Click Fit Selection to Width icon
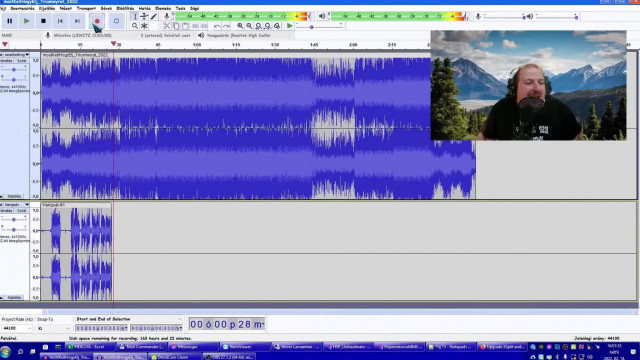640x360 pixels. (258, 26)
